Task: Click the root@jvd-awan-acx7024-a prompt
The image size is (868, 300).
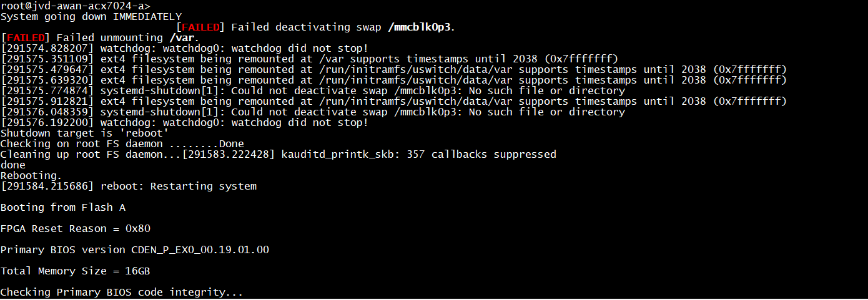Action: coord(75,6)
